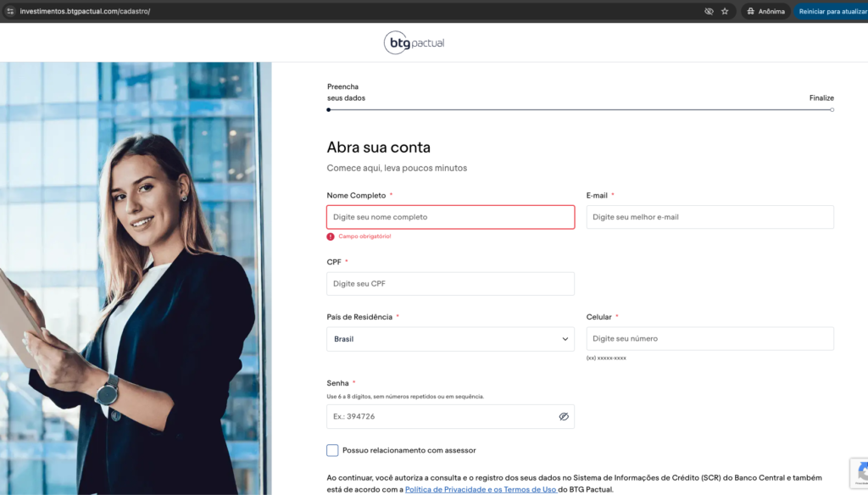Open the Anônima incognito profile indicator

click(x=765, y=11)
